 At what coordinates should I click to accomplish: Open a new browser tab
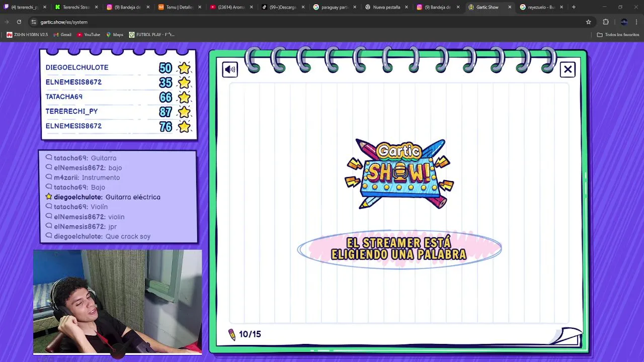[x=574, y=7]
